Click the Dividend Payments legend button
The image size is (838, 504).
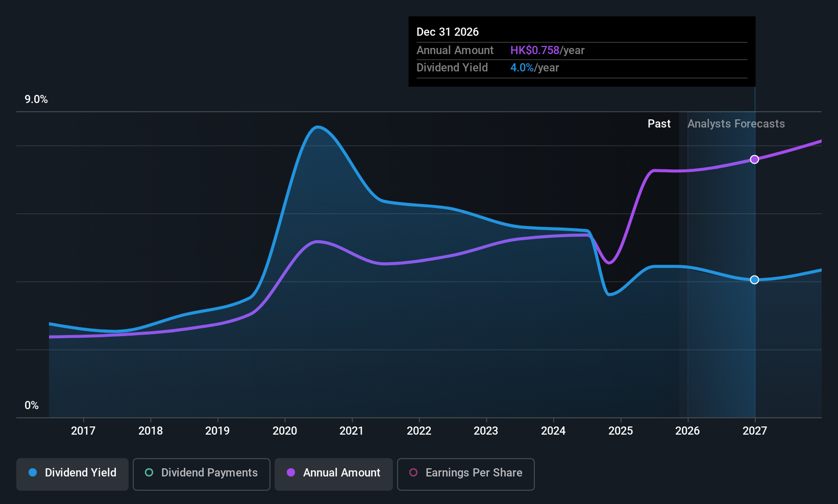[x=201, y=473]
